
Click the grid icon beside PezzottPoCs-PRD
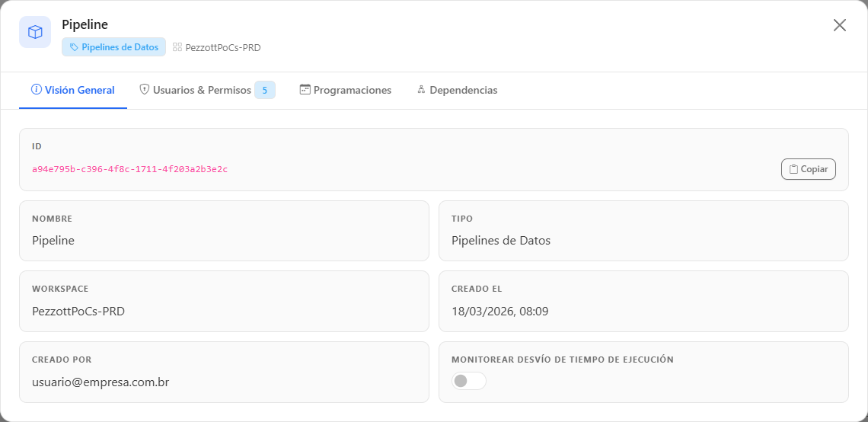[177, 47]
